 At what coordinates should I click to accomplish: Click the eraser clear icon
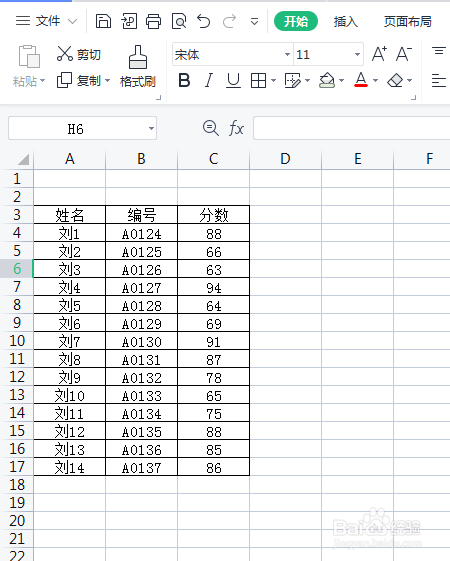[395, 81]
